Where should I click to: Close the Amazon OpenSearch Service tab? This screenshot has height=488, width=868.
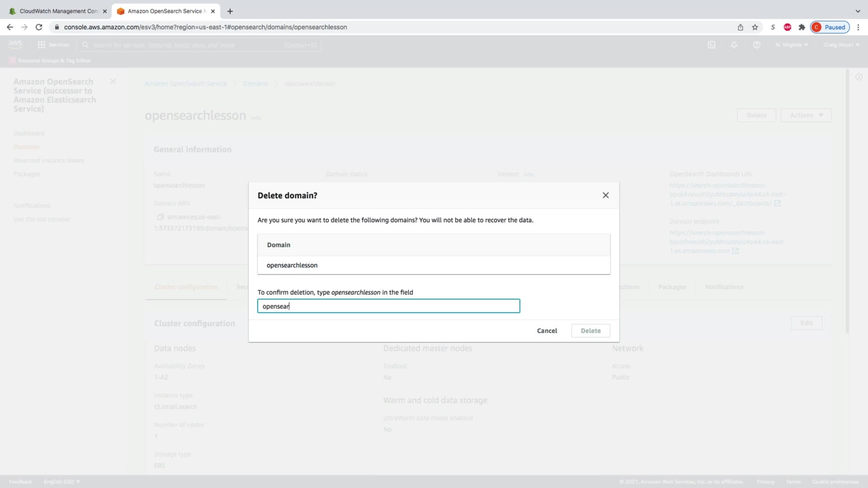(213, 11)
